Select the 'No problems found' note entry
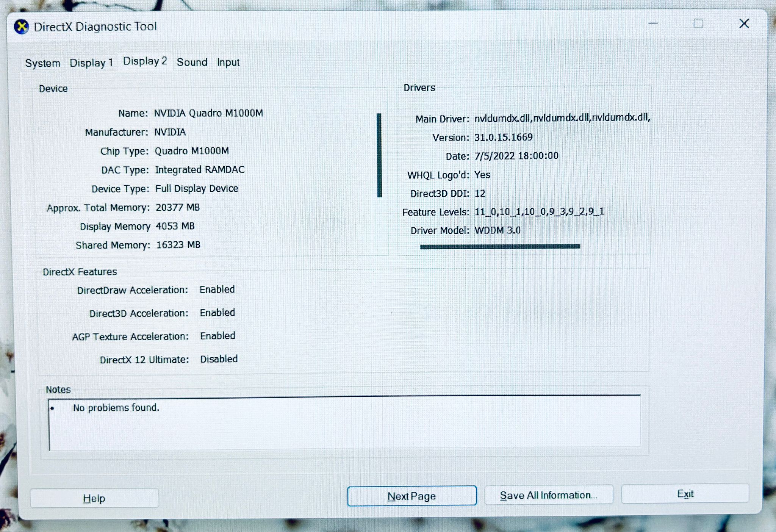Viewport: 776px width, 532px height. [x=116, y=408]
